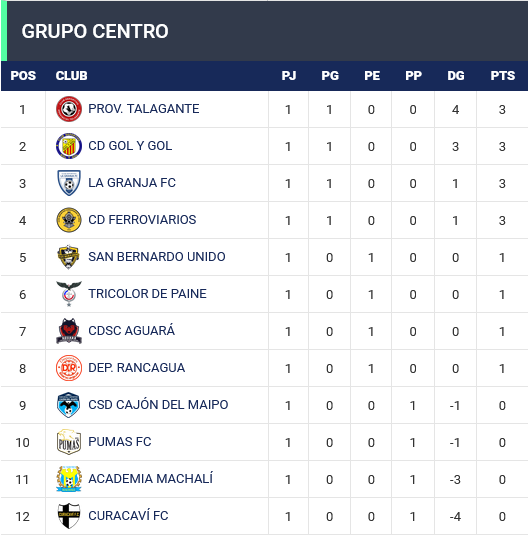Image resolution: width=528 pixels, height=535 pixels.
Task: Click the Tricolor de Paine eagle logo
Action: (x=69, y=294)
